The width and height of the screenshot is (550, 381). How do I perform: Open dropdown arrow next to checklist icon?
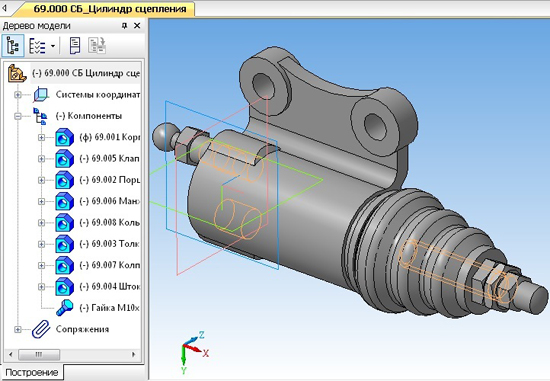[x=53, y=46]
